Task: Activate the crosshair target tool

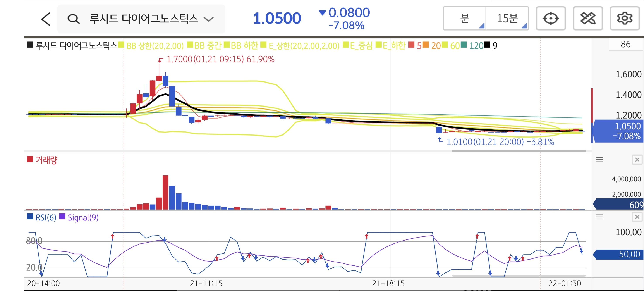Action: point(551,19)
